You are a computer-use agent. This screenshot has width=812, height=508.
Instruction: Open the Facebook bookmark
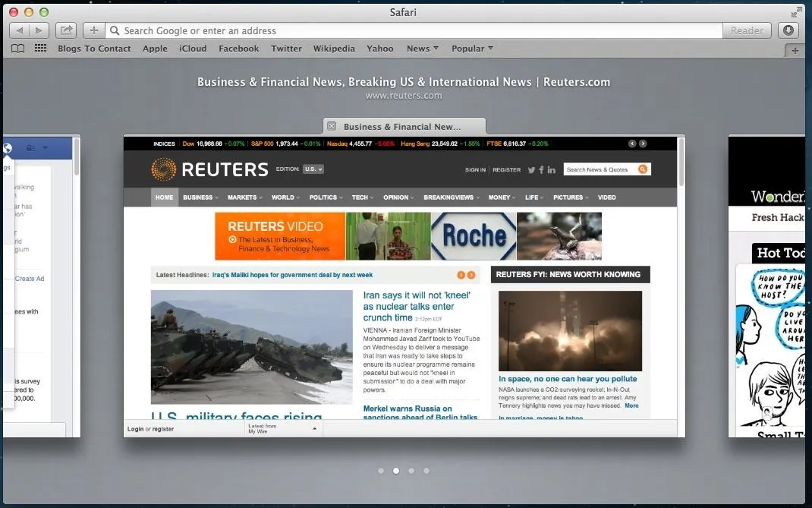[x=239, y=48]
